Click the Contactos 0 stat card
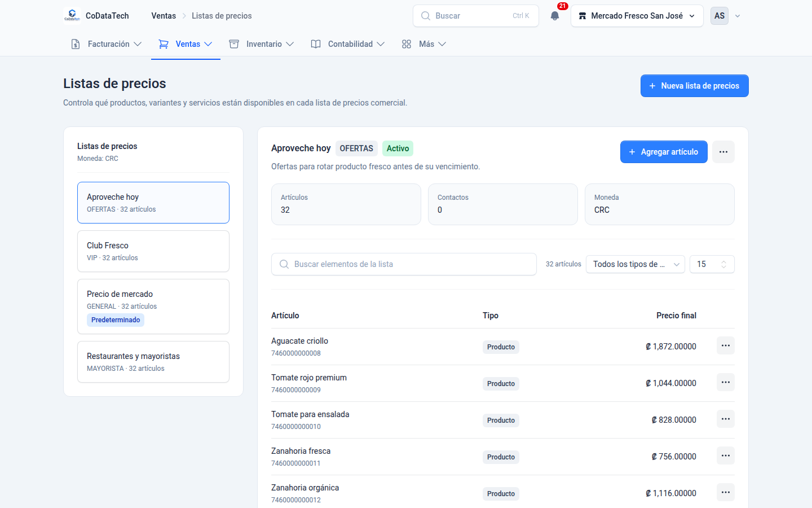 click(x=503, y=204)
